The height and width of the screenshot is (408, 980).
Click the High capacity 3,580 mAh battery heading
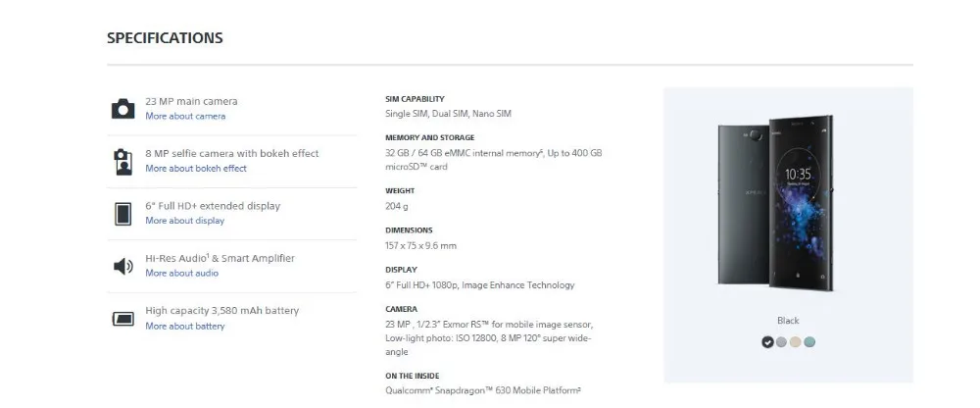coord(221,310)
